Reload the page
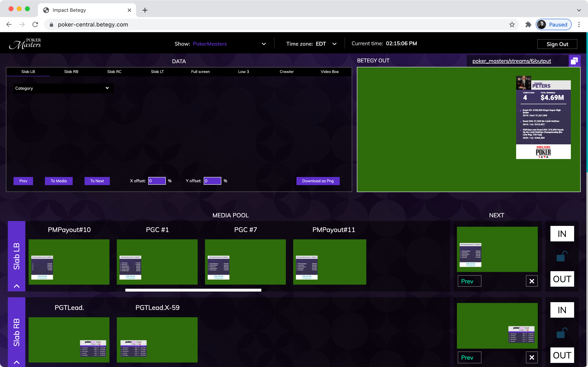The image size is (588, 367). point(35,24)
